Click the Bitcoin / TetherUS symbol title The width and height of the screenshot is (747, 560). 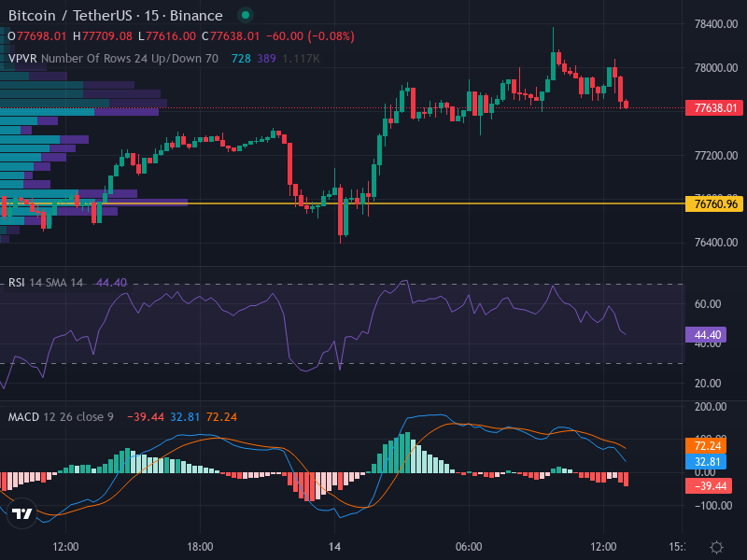click(x=116, y=15)
